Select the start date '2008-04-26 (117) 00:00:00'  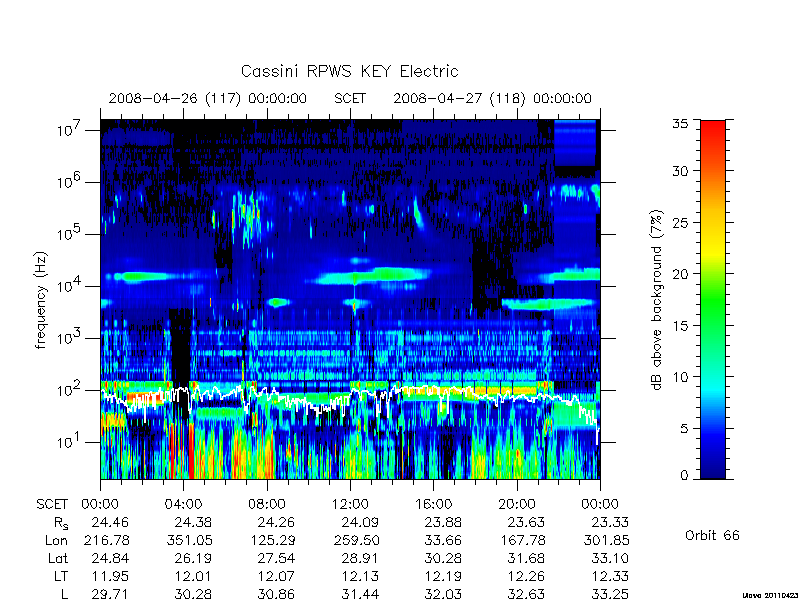tap(208, 98)
